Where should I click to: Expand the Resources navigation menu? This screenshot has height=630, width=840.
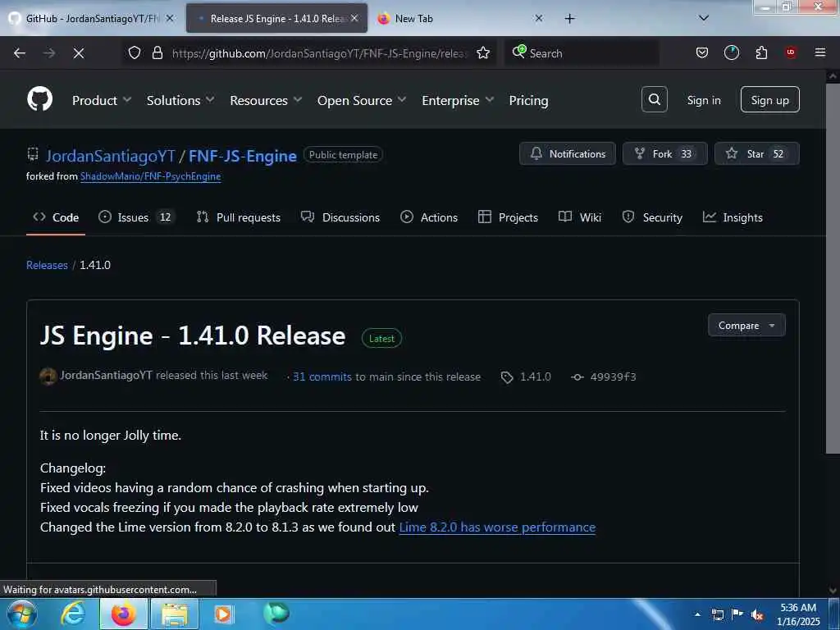(267, 100)
